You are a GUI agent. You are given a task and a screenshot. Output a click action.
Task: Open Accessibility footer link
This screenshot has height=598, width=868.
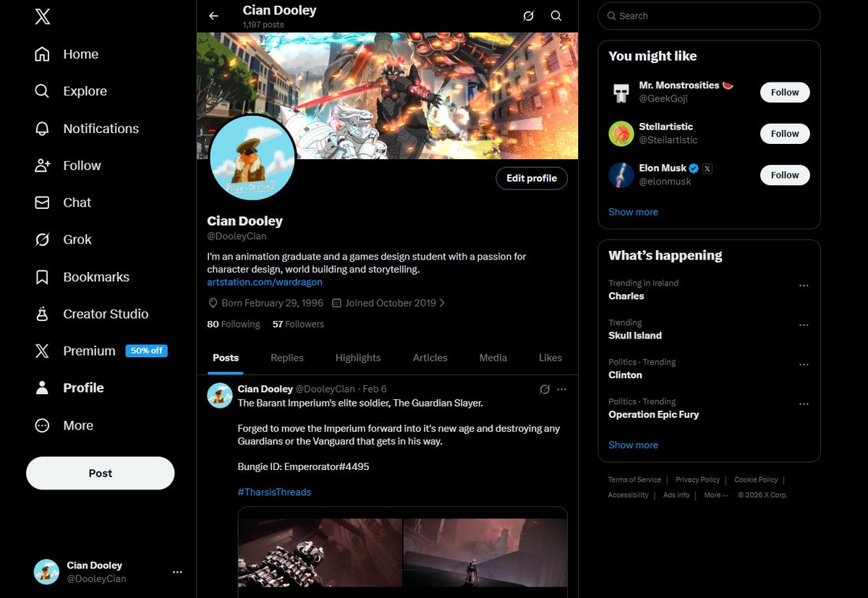628,495
